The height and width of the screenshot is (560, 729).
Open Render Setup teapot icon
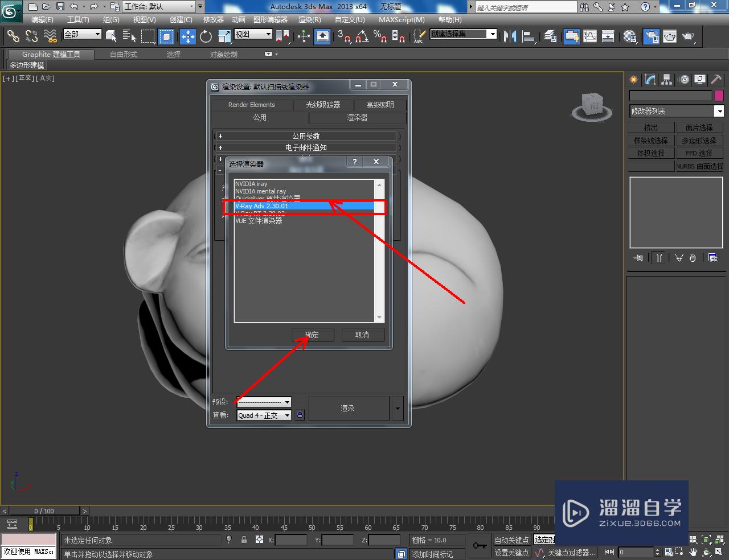pos(651,36)
